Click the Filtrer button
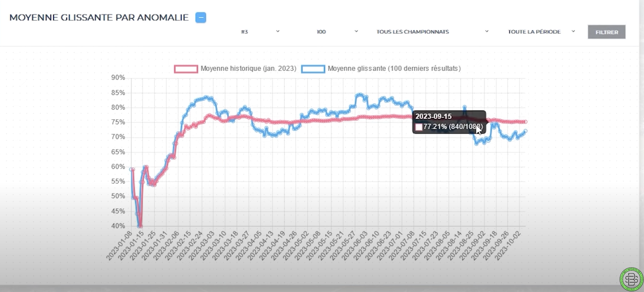This screenshot has width=644, height=292. point(607,32)
